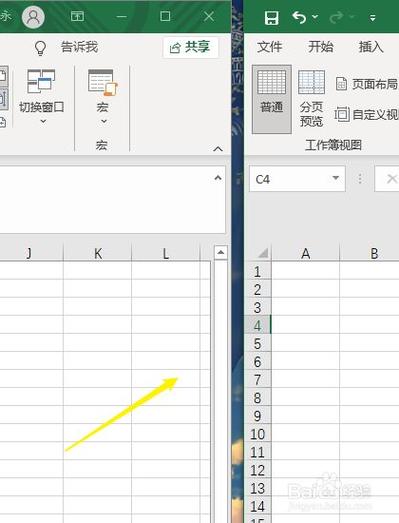Select row 8 header
Image resolution: width=399 pixels, height=523 pixels.
(258, 398)
